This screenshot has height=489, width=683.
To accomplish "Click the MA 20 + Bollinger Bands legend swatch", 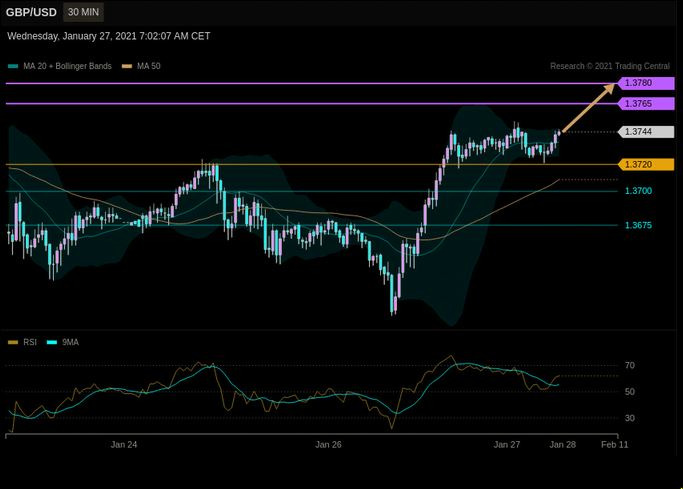I will tap(13, 66).
